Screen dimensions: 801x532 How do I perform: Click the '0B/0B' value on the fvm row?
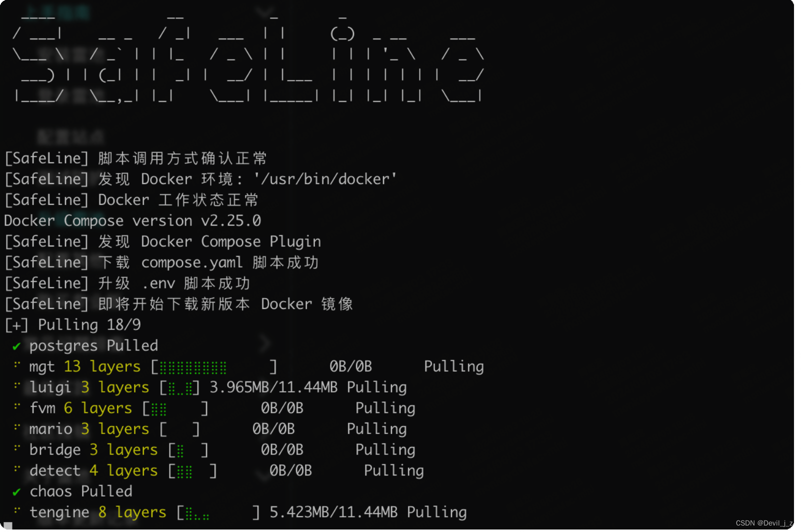[x=282, y=408]
